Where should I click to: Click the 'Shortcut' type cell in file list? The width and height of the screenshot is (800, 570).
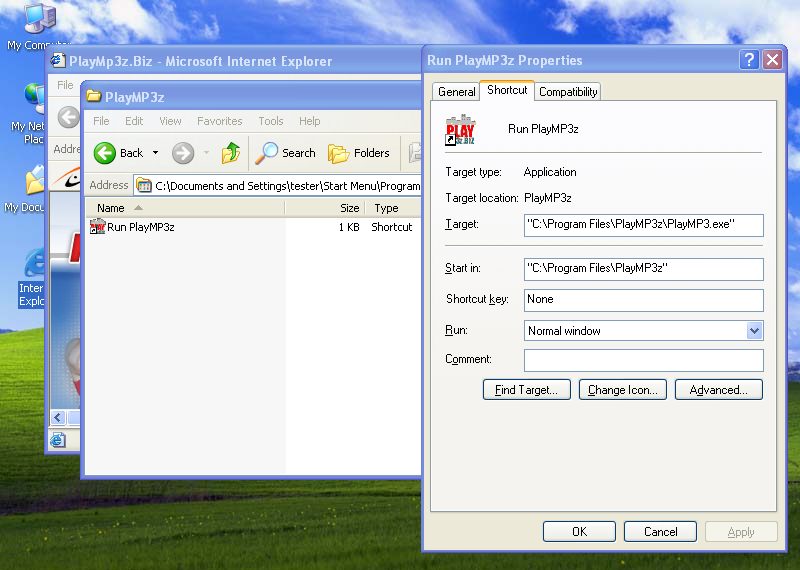[391, 227]
